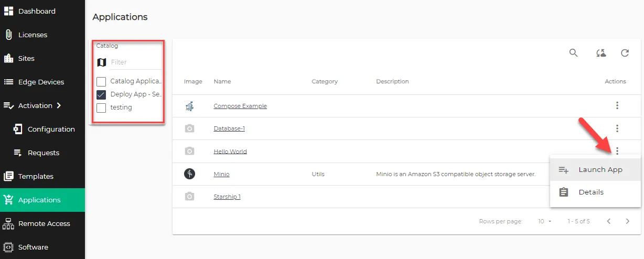Click the search magnifier icon above table
The width and height of the screenshot is (644, 259).
point(574,53)
